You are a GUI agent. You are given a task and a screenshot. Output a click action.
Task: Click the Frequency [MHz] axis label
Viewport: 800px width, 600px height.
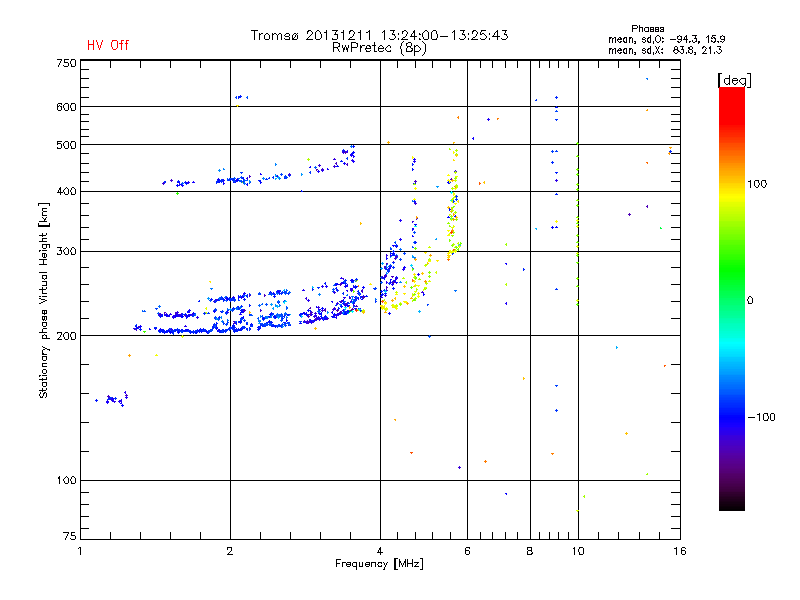point(379,564)
